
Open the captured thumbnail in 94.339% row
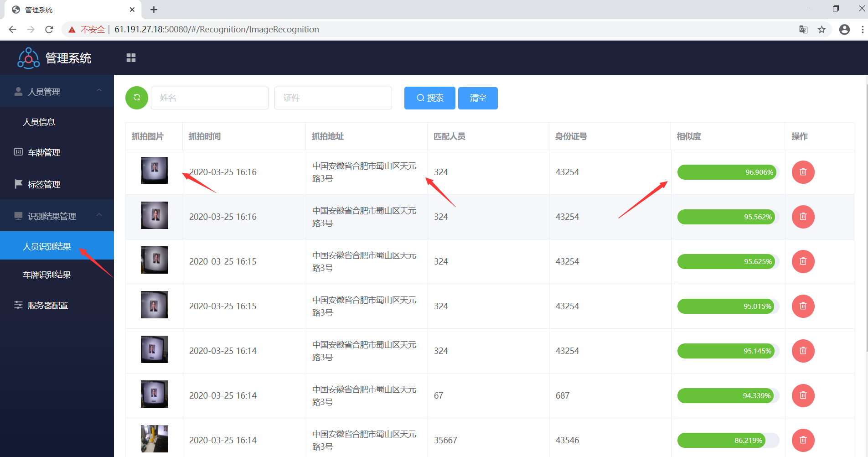[x=155, y=394]
